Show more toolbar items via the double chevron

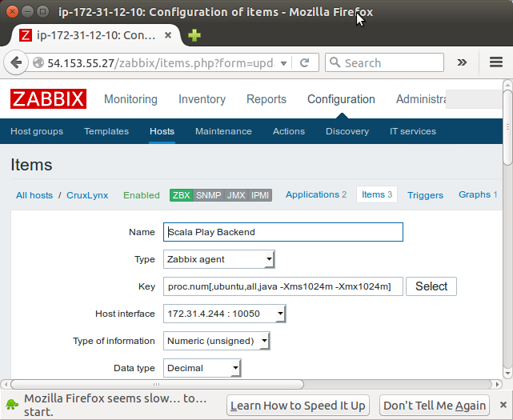(x=462, y=62)
